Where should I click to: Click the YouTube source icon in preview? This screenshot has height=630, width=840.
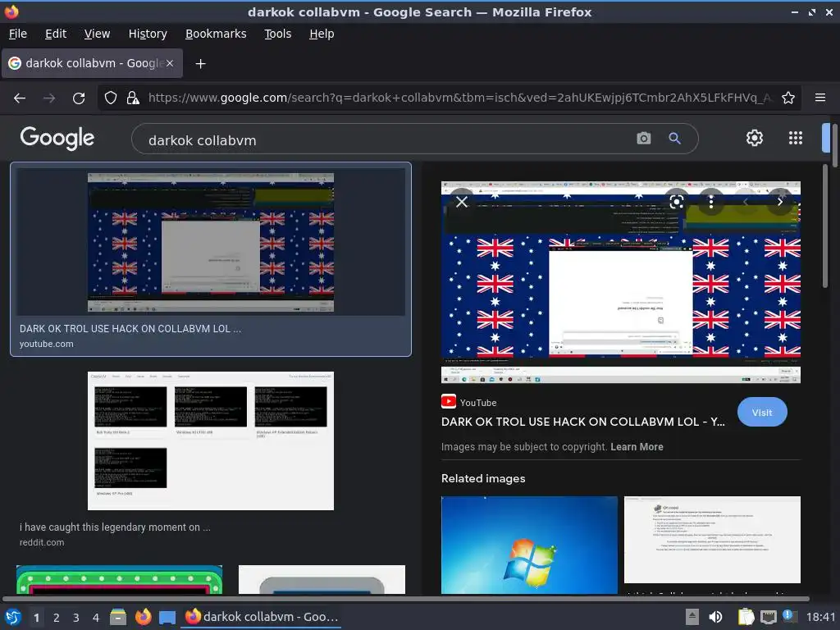[449, 401]
